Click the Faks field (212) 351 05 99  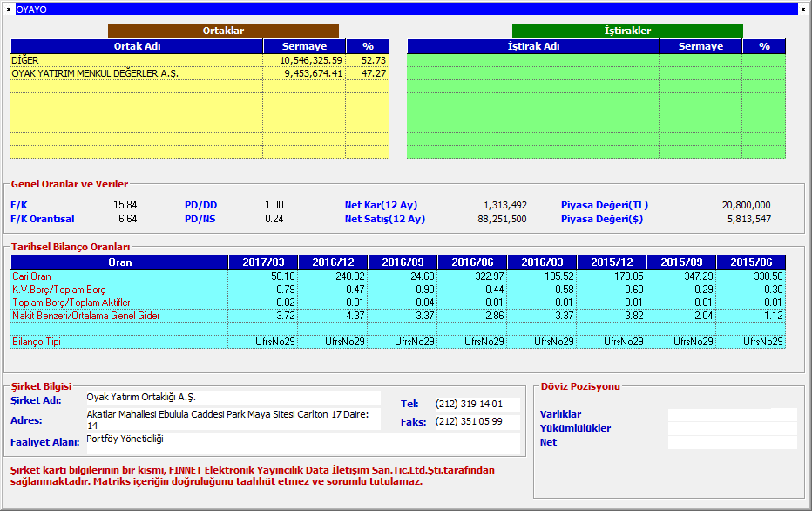(477, 422)
